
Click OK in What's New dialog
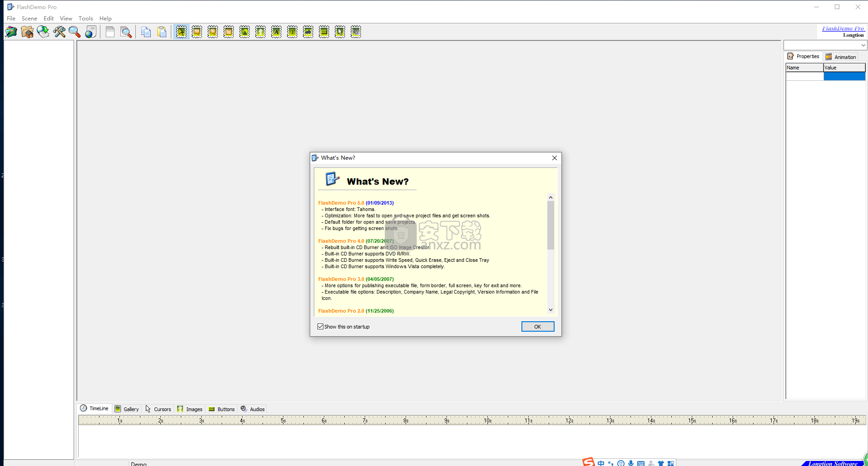pyautogui.click(x=538, y=327)
